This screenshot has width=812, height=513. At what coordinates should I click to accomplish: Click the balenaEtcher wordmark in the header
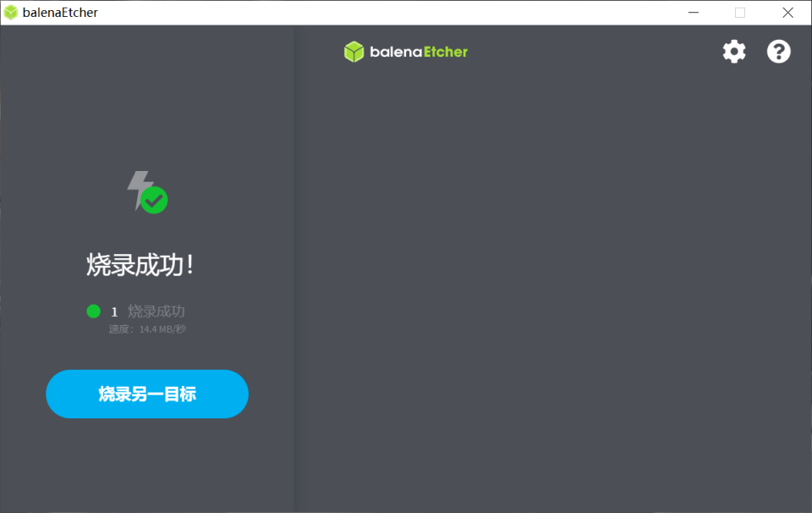(x=417, y=52)
